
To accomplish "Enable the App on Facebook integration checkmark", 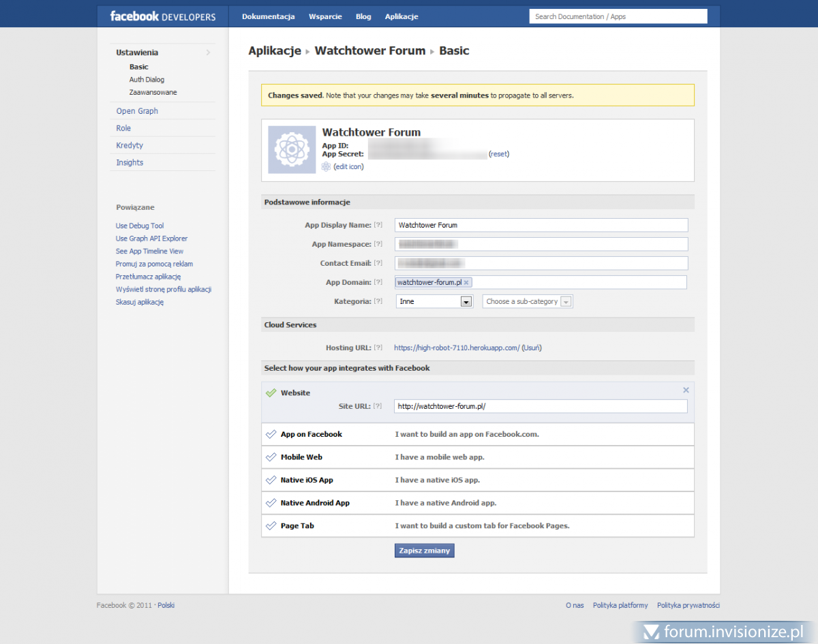I will pyautogui.click(x=271, y=434).
